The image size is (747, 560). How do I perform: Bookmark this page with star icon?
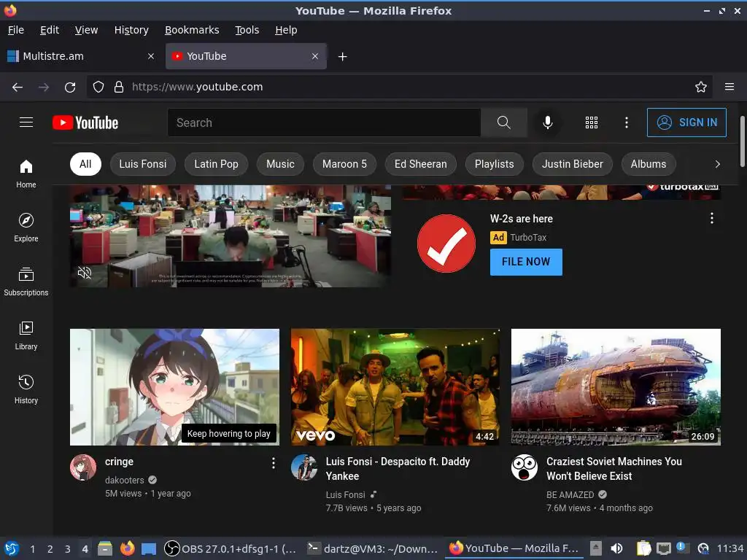click(x=701, y=87)
